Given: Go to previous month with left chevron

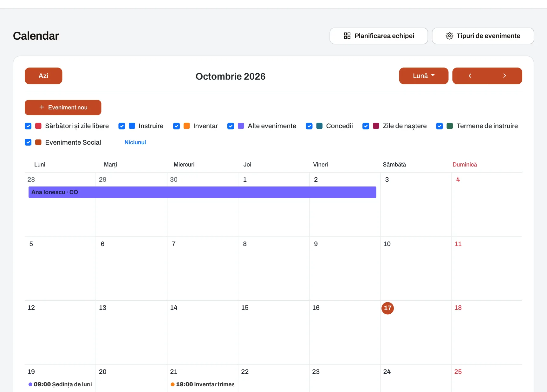Looking at the screenshot, I should pyautogui.click(x=470, y=76).
